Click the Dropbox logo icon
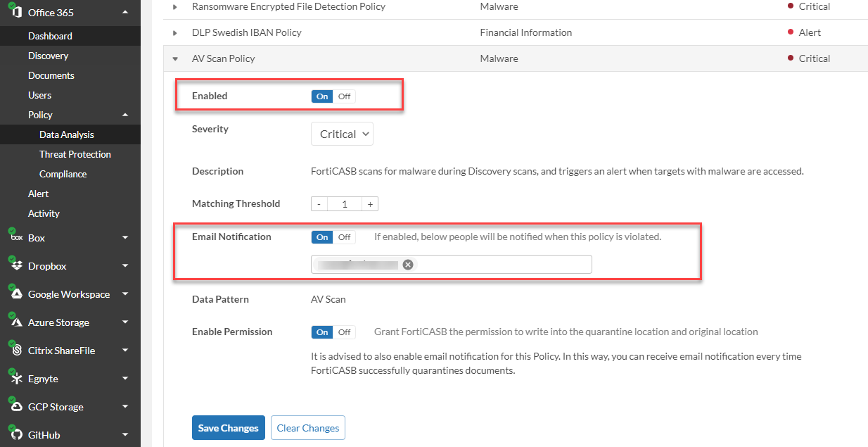Screen dimensions: 868x447 click(x=17, y=265)
